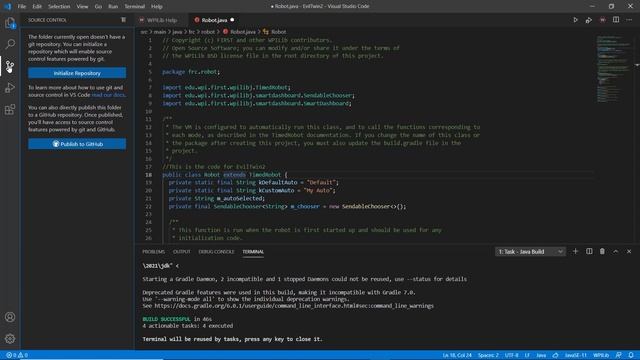Image resolution: width=640 pixels, height=360 pixels.
Task: Open the Terminal menu
Action: (135, 7)
